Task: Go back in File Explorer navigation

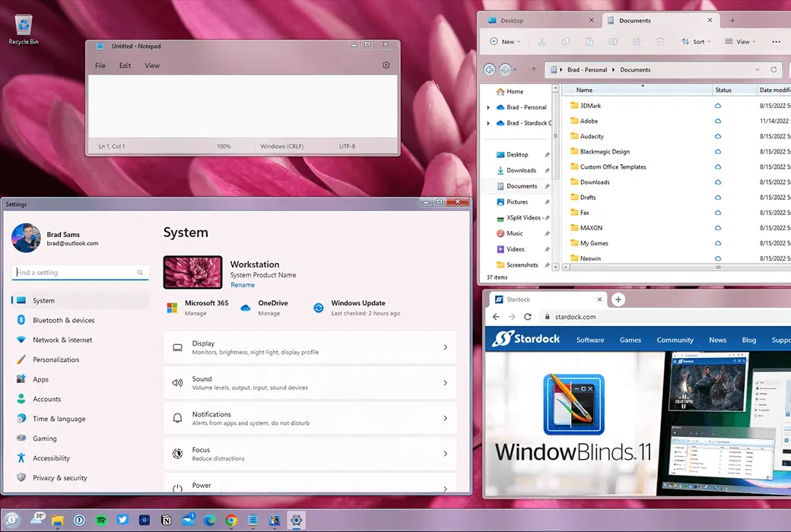Action: click(x=489, y=70)
